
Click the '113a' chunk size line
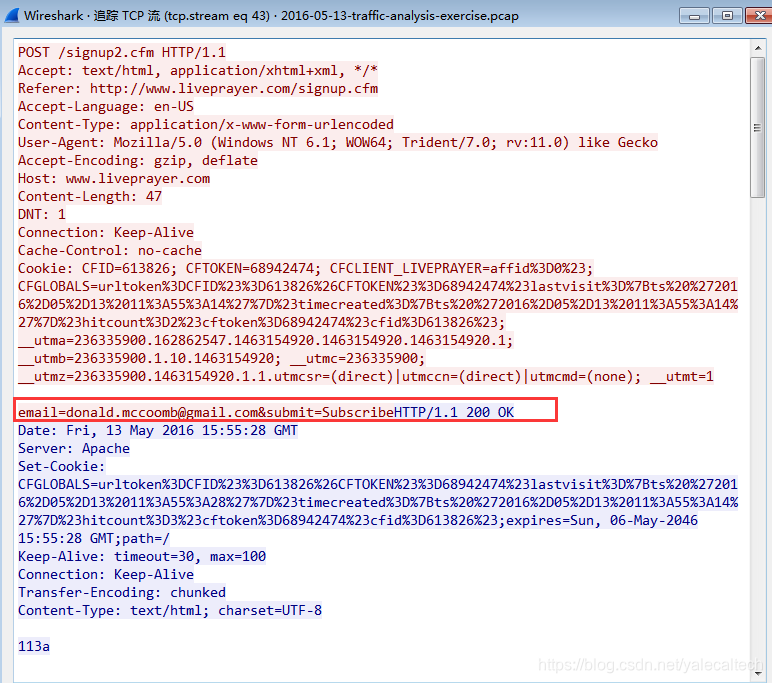pos(34,647)
